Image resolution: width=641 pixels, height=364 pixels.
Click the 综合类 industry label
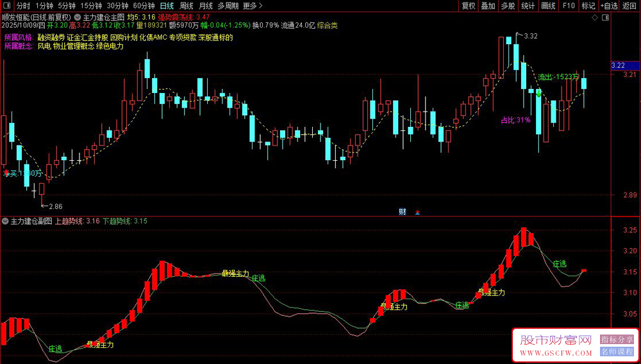tap(328, 26)
